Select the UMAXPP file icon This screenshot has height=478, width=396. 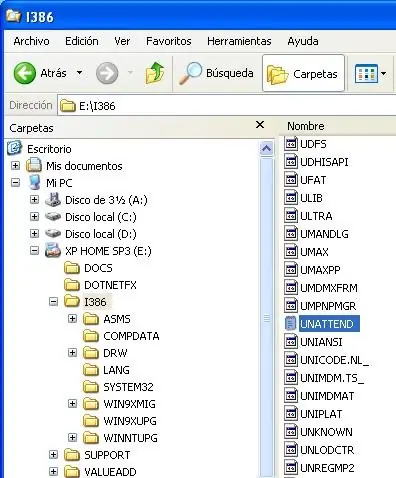pos(291,270)
